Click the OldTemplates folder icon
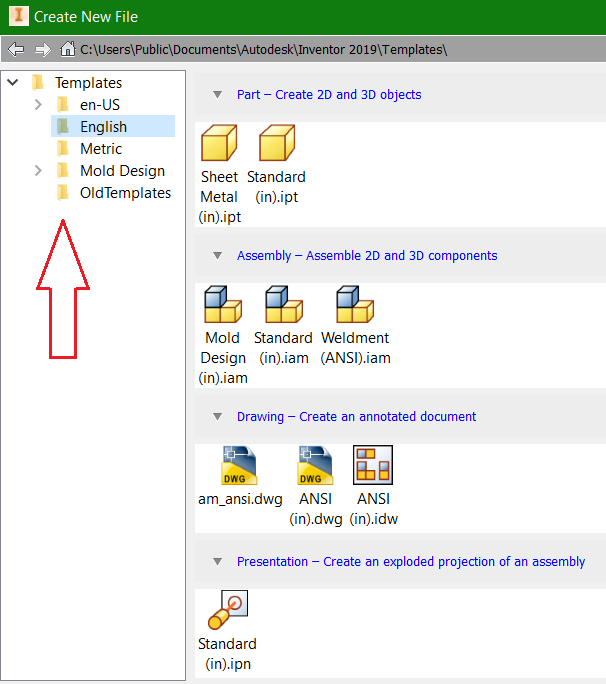Image resolution: width=606 pixels, height=684 pixels. [63, 193]
